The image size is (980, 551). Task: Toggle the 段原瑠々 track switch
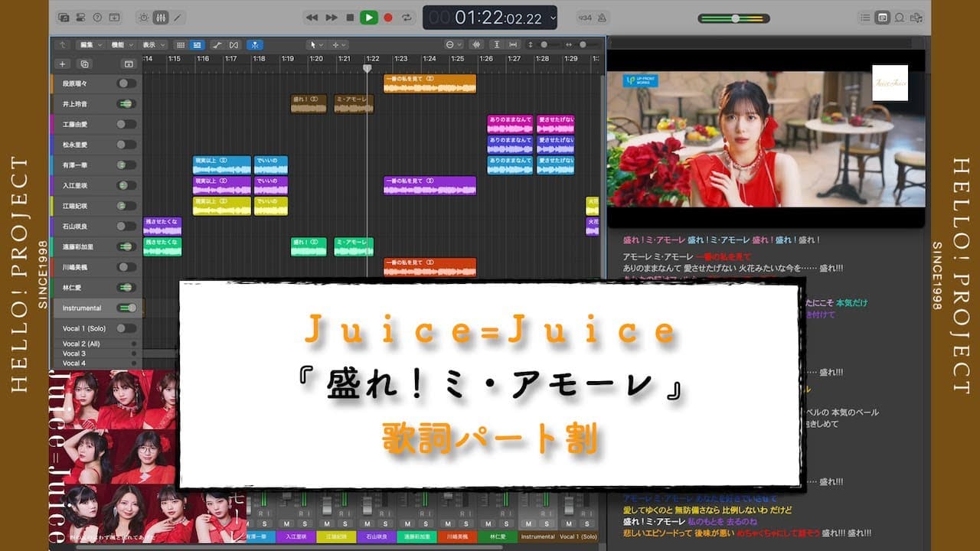point(126,83)
